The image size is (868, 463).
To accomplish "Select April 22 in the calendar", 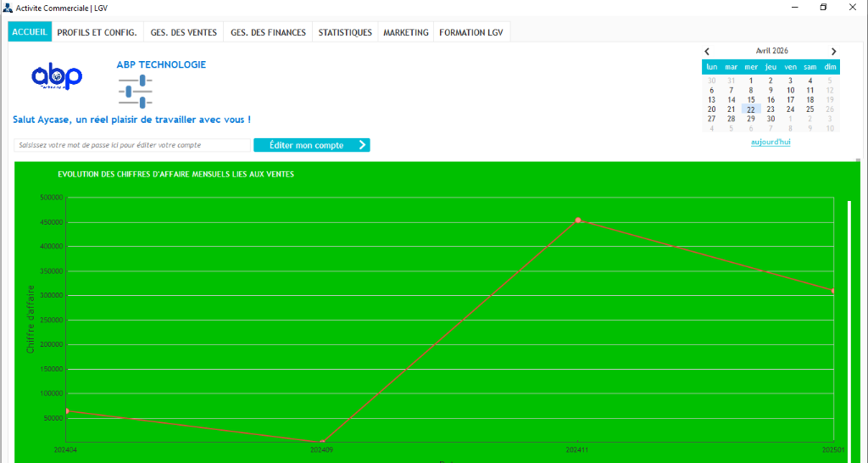I will click(751, 109).
